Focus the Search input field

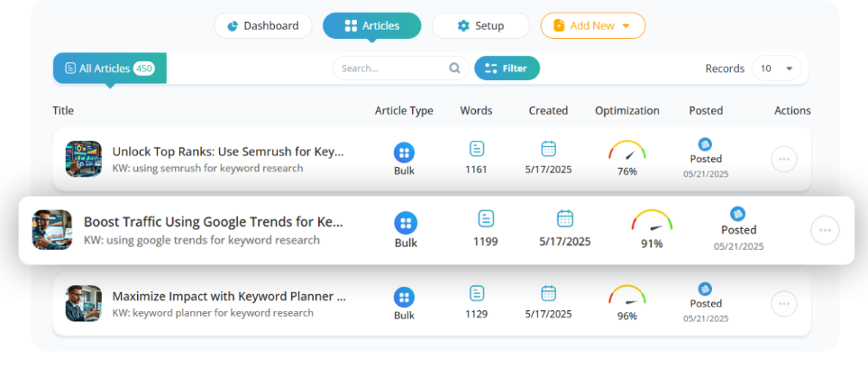coord(400,69)
